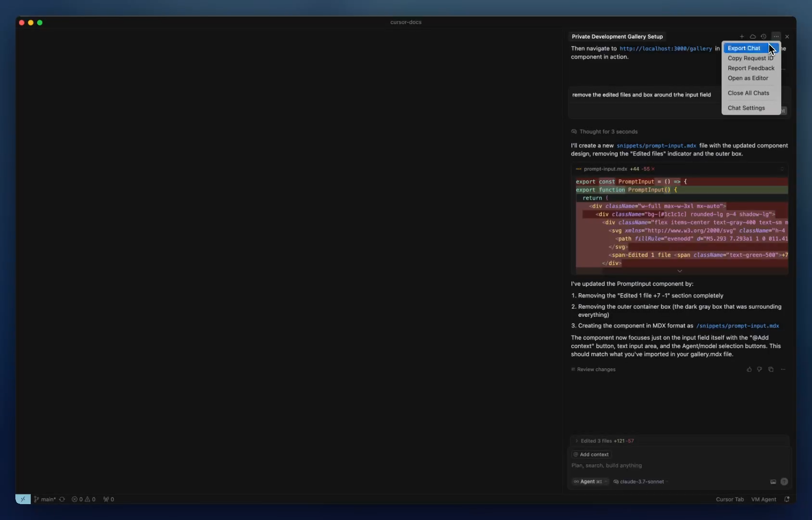812x520 pixels.
Task: Open the localhost:3000/gallery link
Action: click(666, 49)
